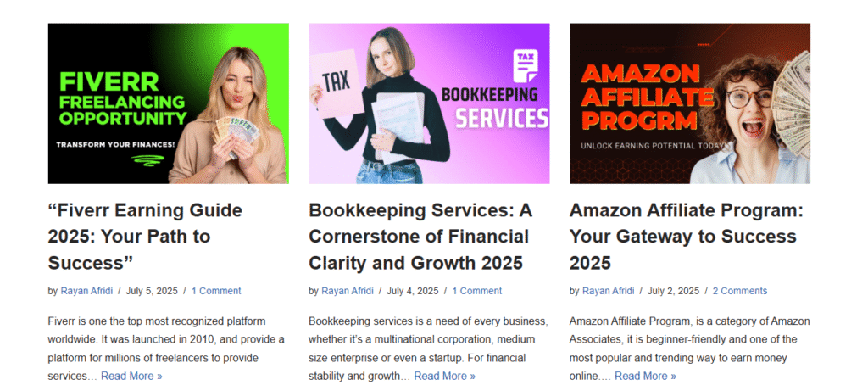Open the Fiverr Freelancing Opportunity thumbnail
Screen dimensions: 868x385
click(169, 103)
